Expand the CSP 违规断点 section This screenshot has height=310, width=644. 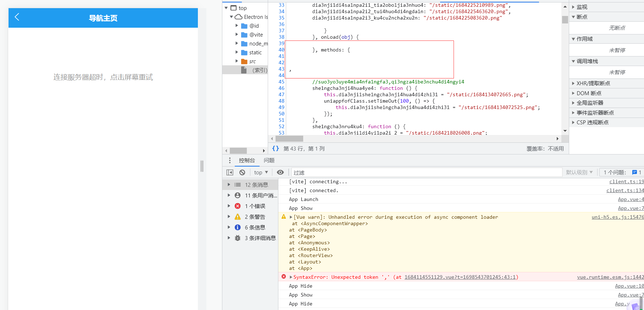tap(573, 122)
